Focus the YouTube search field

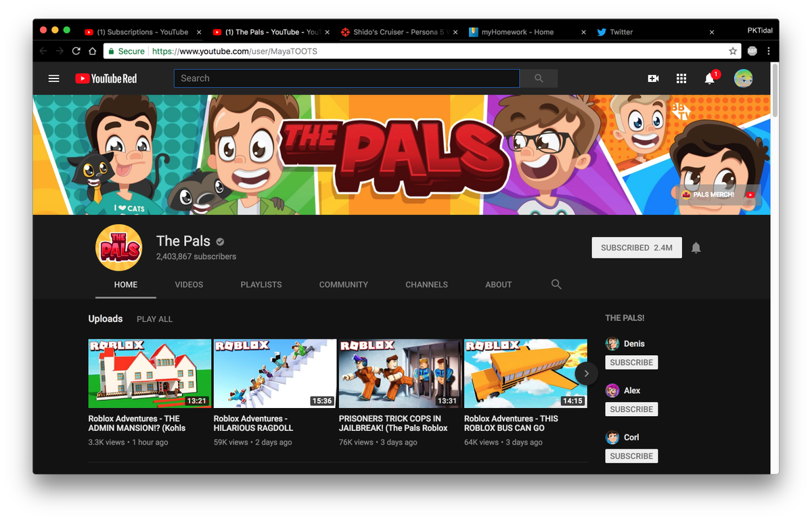pos(346,78)
